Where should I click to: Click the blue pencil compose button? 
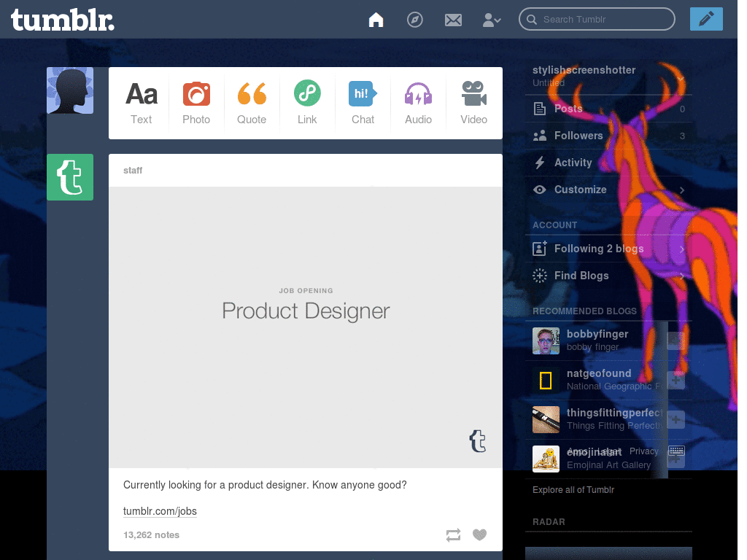pos(706,19)
